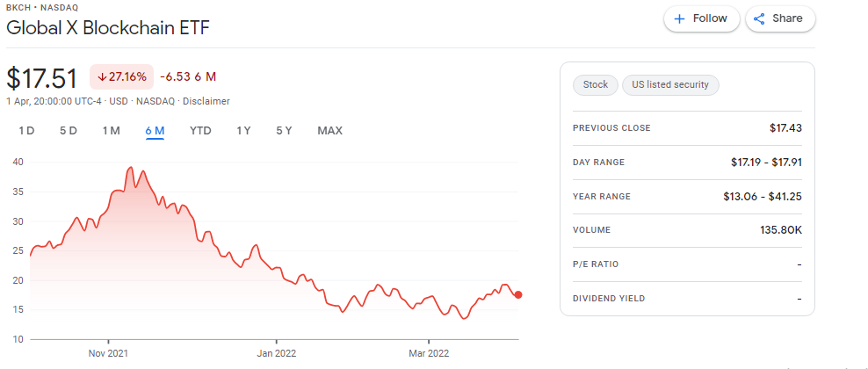Select the 5D time range tab

69,131
